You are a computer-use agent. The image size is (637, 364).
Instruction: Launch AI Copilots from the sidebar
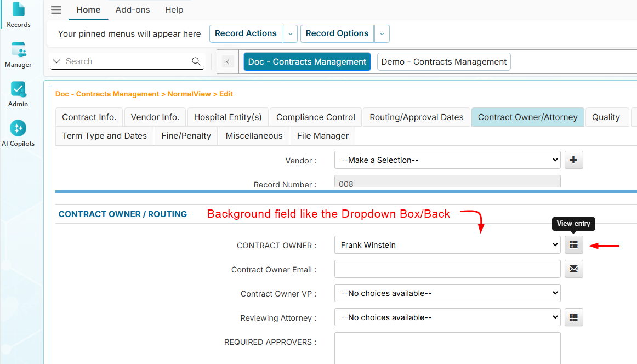(18, 130)
